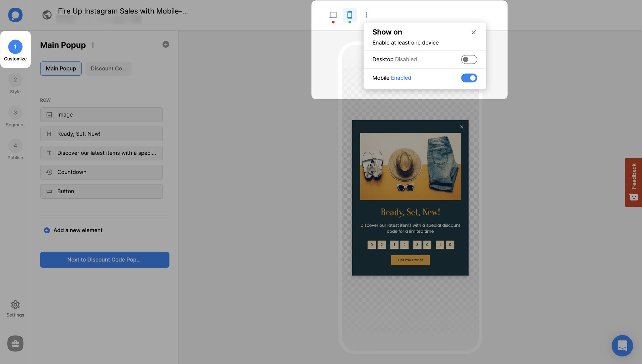Go to step 1 Customize
Viewport: 642px width, 364px height.
tap(15, 50)
